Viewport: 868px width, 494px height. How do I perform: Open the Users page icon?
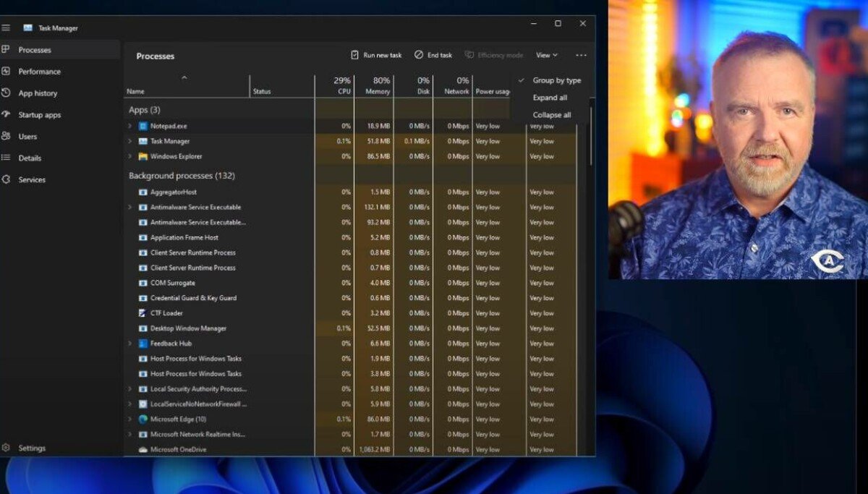(x=6, y=136)
